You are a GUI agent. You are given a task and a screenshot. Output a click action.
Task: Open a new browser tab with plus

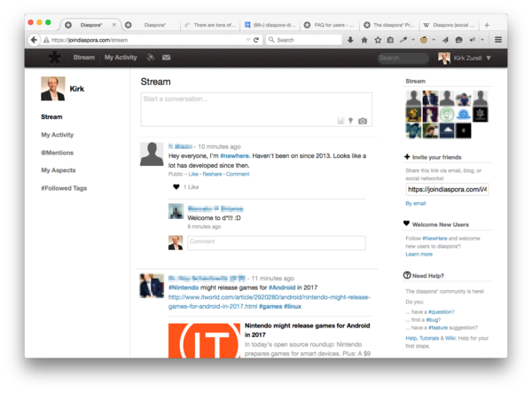pyautogui.click(x=487, y=25)
